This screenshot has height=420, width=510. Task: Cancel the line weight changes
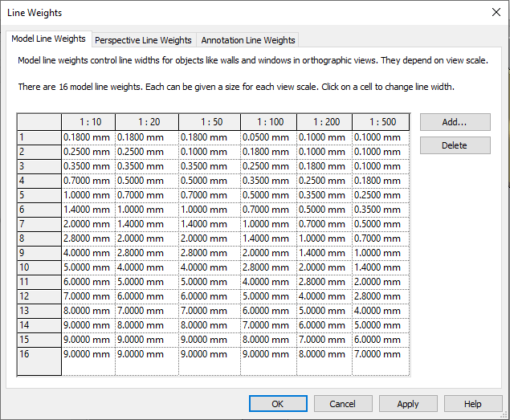pyautogui.click(x=342, y=403)
